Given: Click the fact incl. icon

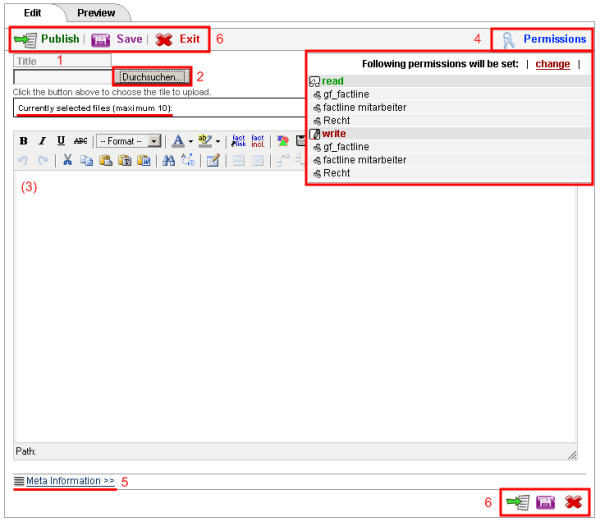Looking at the screenshot, I should click(x=257, y=141).
